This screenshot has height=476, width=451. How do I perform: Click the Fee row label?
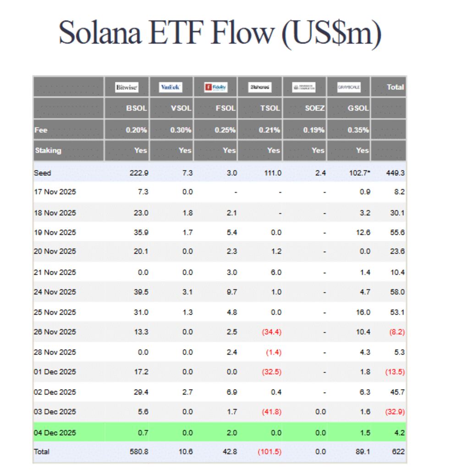point(41,130)
